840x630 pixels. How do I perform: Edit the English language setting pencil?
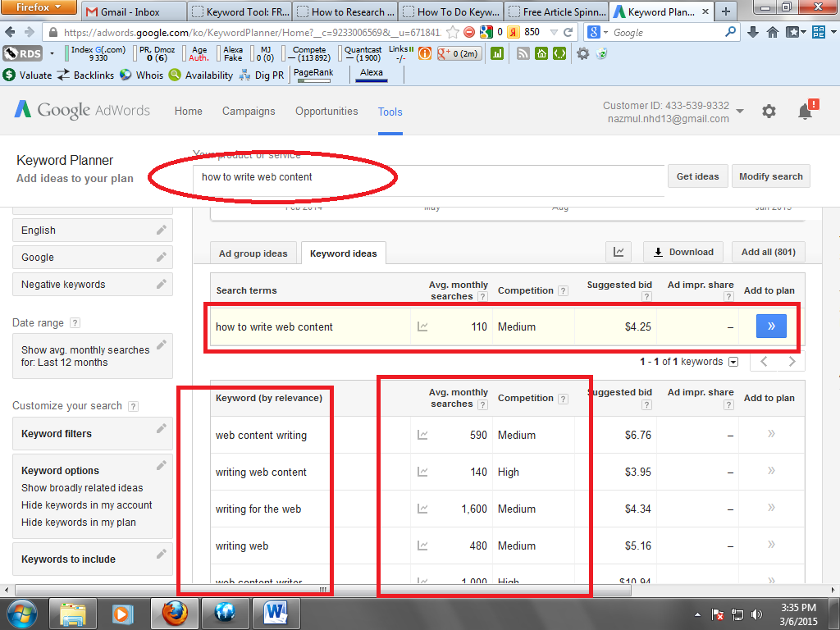point(162,230)
